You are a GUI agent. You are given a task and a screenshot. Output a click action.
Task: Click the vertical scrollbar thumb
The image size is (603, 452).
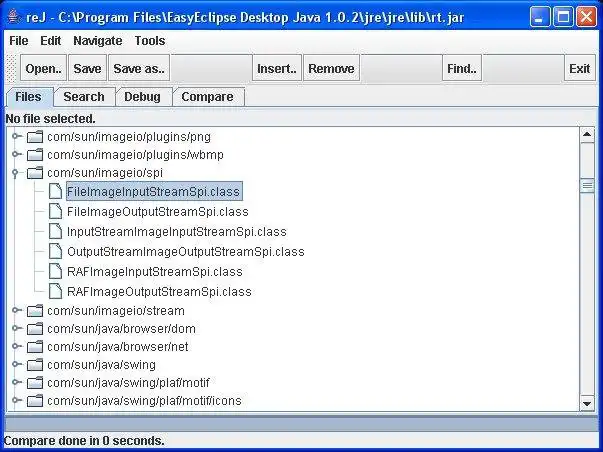[x=587, y=186]
